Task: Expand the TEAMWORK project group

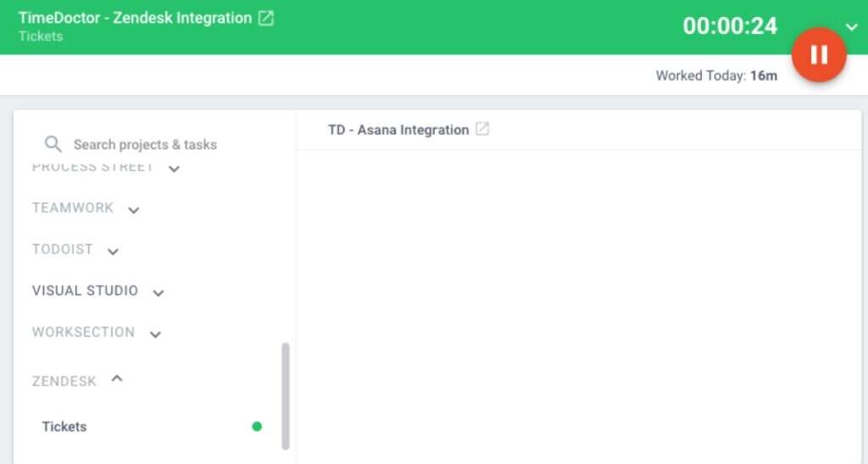Action: tap(133, 210)
